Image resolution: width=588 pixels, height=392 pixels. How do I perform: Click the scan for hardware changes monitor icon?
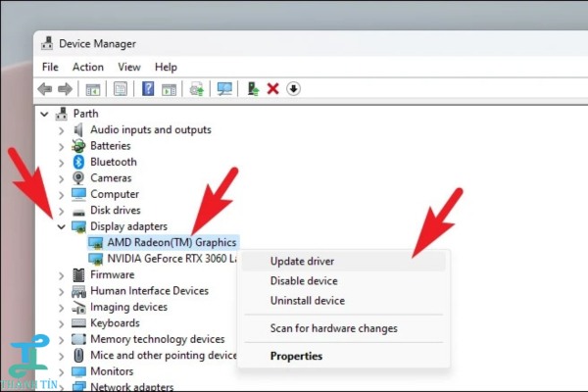pos(224,89)
